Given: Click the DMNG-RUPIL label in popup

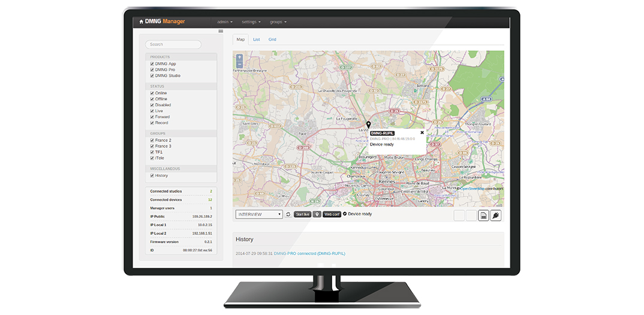Looking at the screenshot, I should 382,134.
